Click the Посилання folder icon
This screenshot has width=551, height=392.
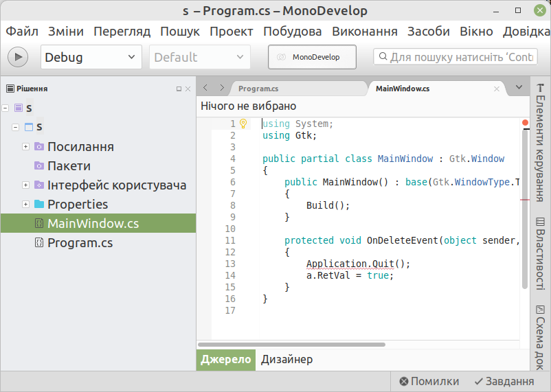pyautogui.click(x=39, y=146)
